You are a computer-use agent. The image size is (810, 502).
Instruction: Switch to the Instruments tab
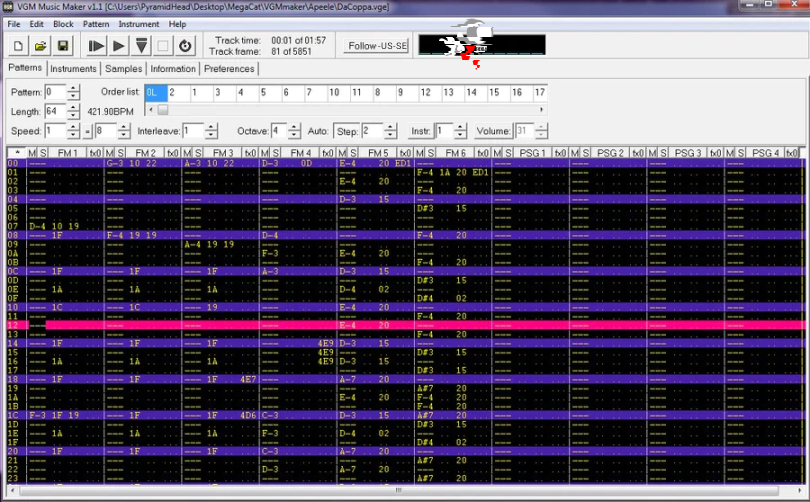[73, 69]
